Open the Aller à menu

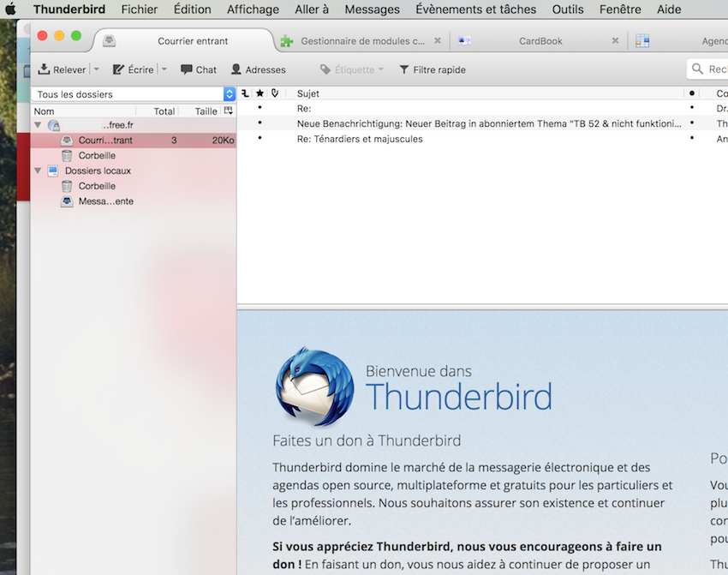click(312, 9)
